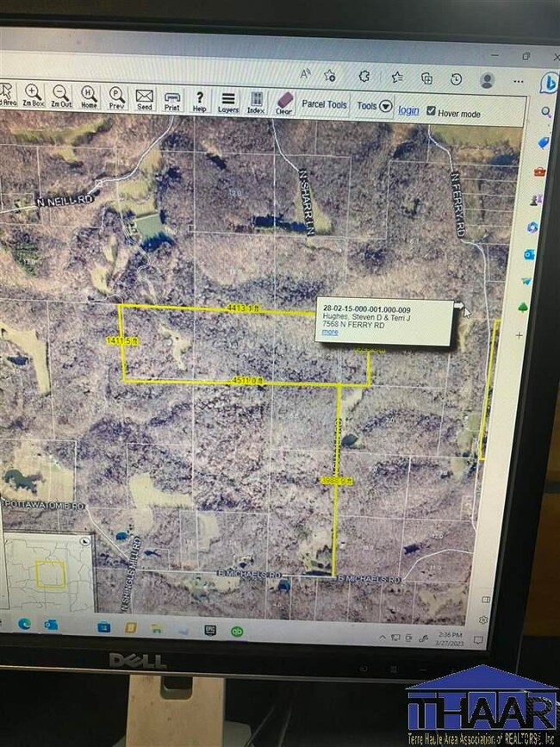560x747 pixels.
Task: Open the Parcel Tools menu
Action: point(324,105)
